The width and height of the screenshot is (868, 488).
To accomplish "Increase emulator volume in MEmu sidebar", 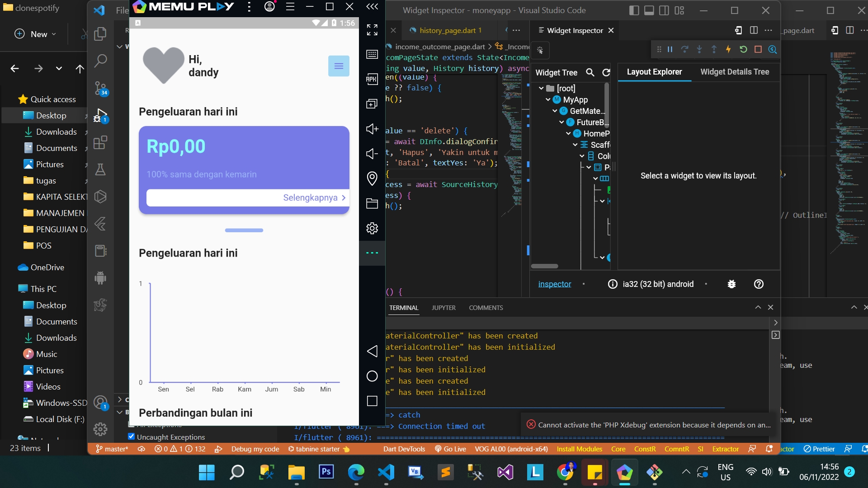I will coord(372,129).
